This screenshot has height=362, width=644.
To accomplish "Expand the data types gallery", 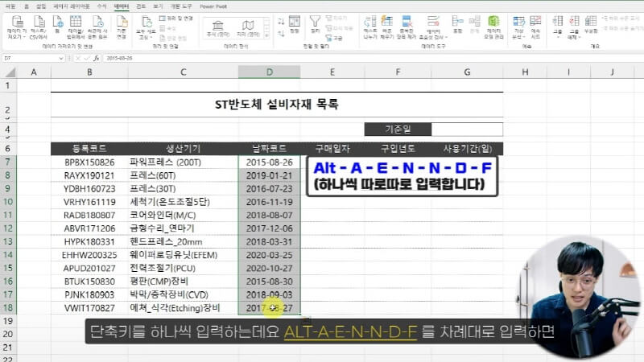I will coord(267,35).
